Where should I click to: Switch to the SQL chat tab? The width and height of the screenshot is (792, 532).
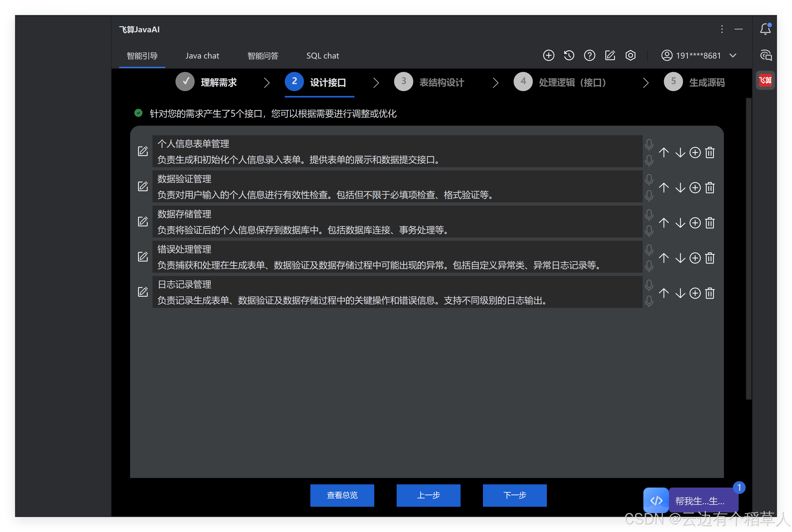pyautogui.click(x=322, y=56)
